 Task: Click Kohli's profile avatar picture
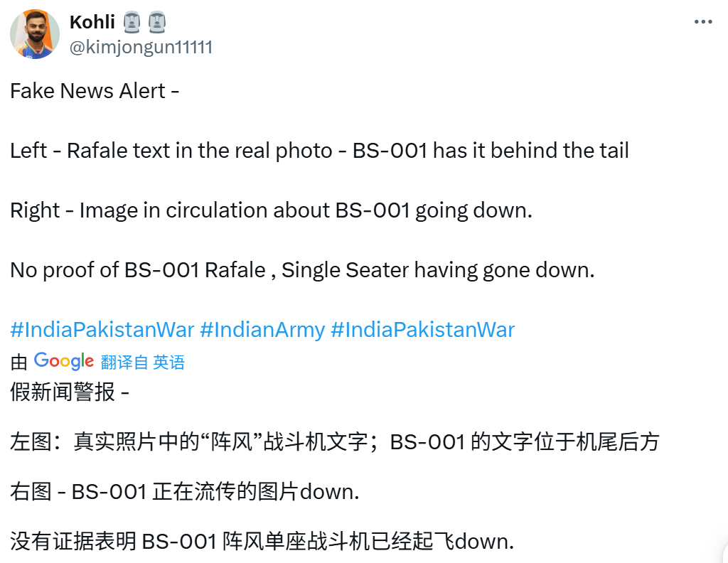click(35, 34)
